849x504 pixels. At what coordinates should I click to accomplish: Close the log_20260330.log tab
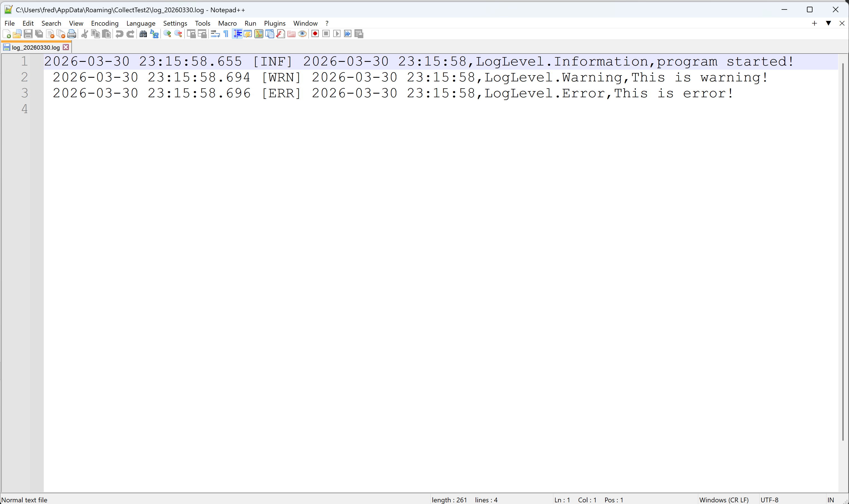(66, 47)
